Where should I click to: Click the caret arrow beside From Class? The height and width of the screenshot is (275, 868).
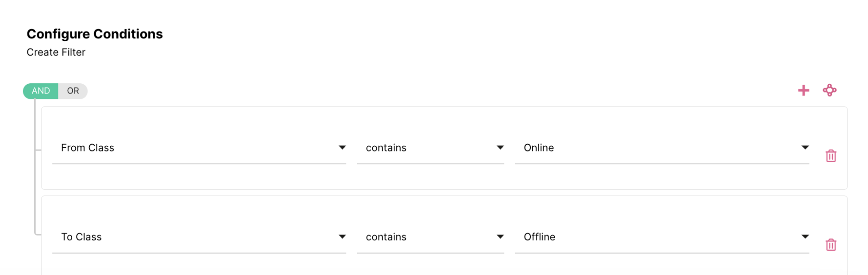pos(342,148)
